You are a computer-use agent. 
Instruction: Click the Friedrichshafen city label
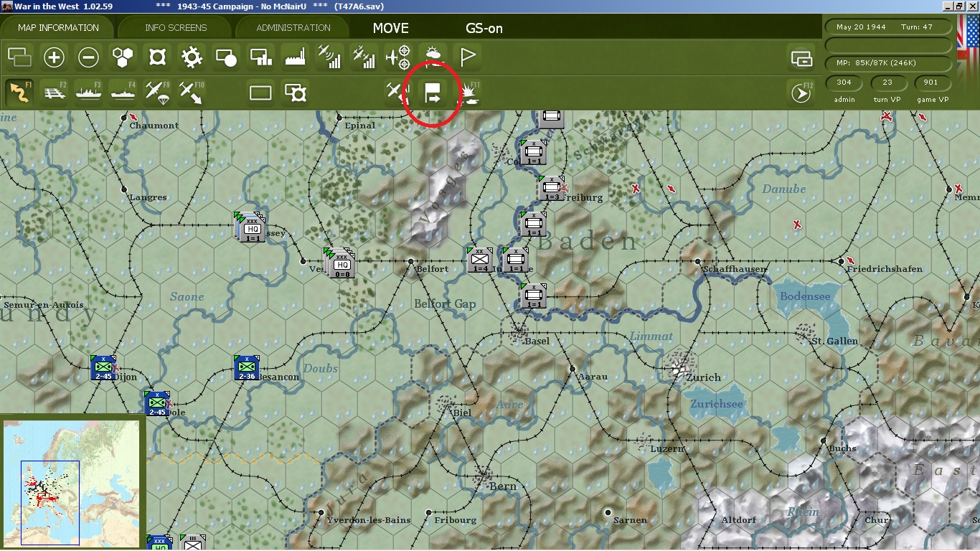tap(885, 269)
